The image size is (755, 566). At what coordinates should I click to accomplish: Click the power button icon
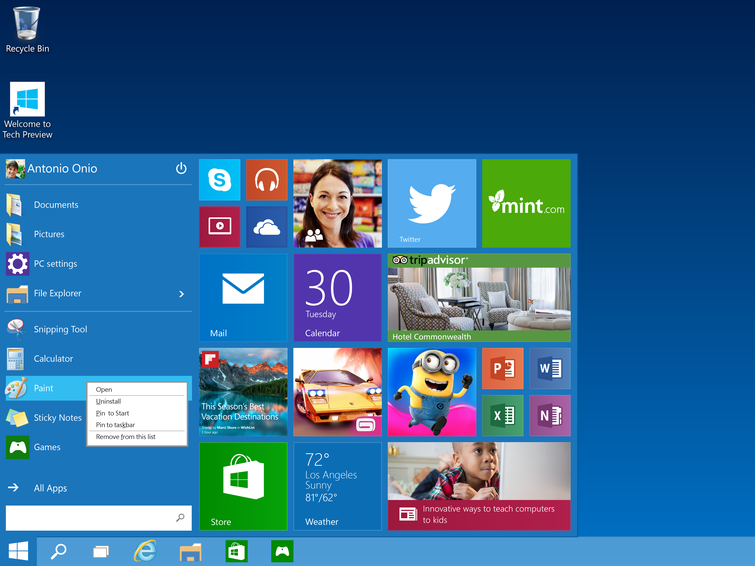(181, 168)
